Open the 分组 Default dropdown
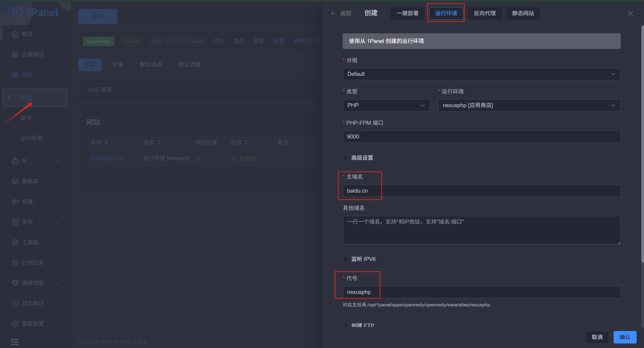The image size is (644, 348). tap(481, 74)
